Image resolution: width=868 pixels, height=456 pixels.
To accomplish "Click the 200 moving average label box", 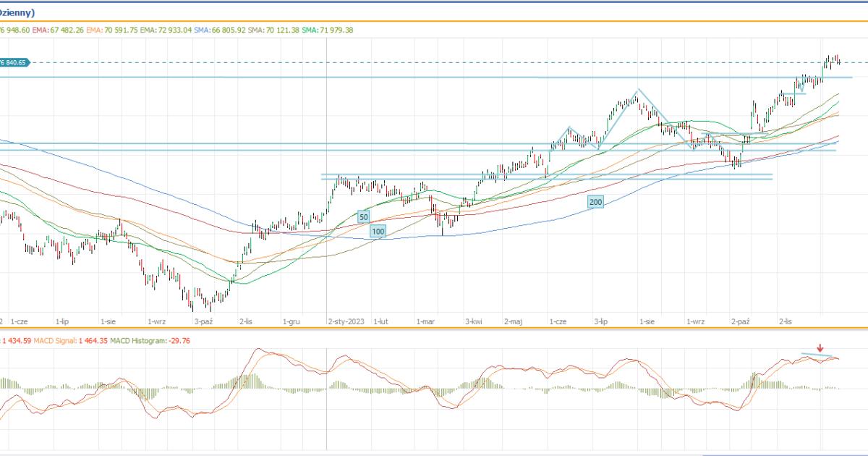I will tap(595, 203).
